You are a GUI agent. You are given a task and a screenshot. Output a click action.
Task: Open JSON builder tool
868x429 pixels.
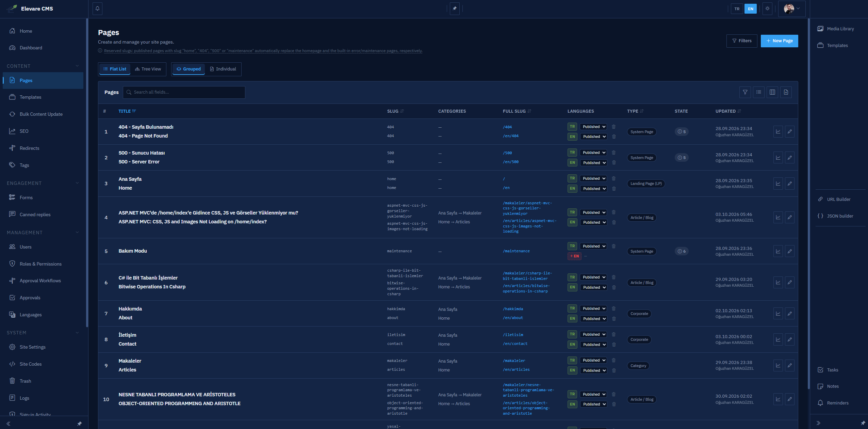click(836, 216)
